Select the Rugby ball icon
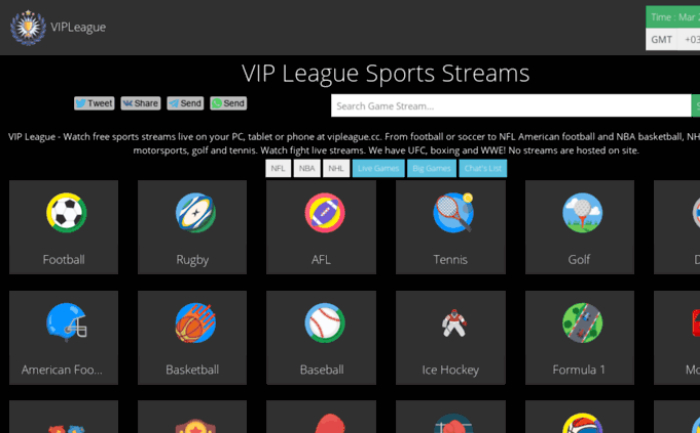700x433 pixels. 196,213
